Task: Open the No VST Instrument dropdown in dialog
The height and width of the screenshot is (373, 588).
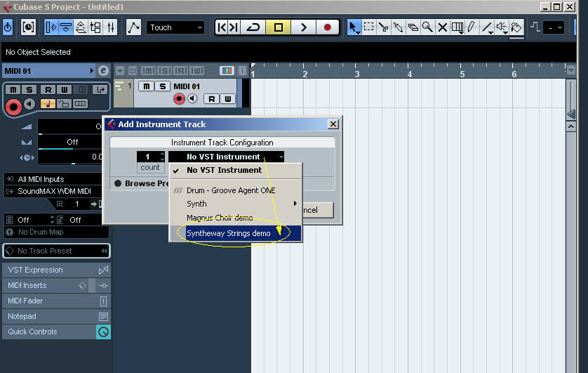Action: (x=226, y=157)
